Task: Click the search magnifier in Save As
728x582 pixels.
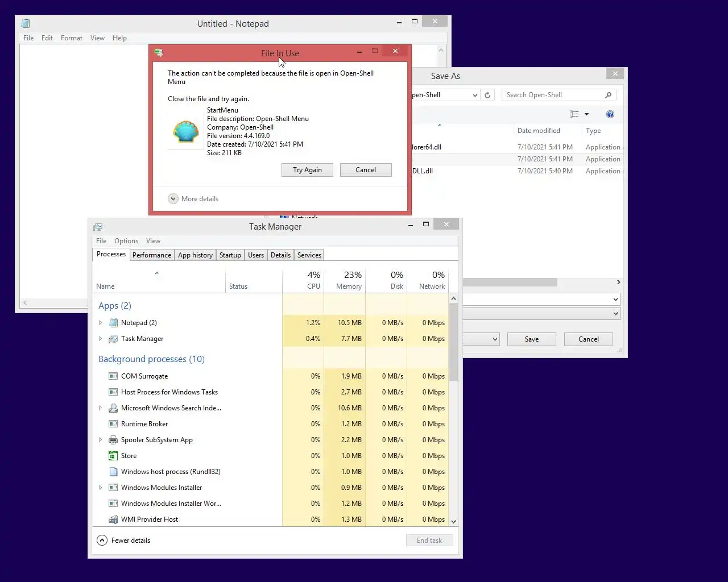Action: click(x=608, y=95)
